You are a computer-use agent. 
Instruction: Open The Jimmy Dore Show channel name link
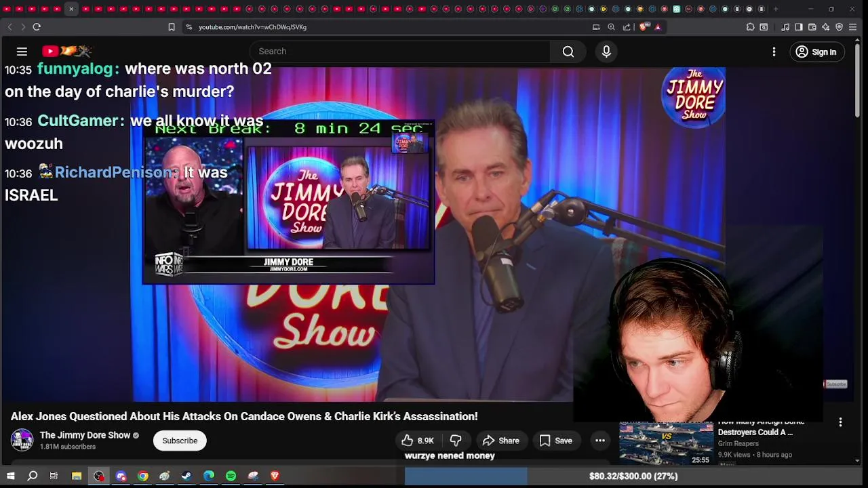[x=85, y=435]
